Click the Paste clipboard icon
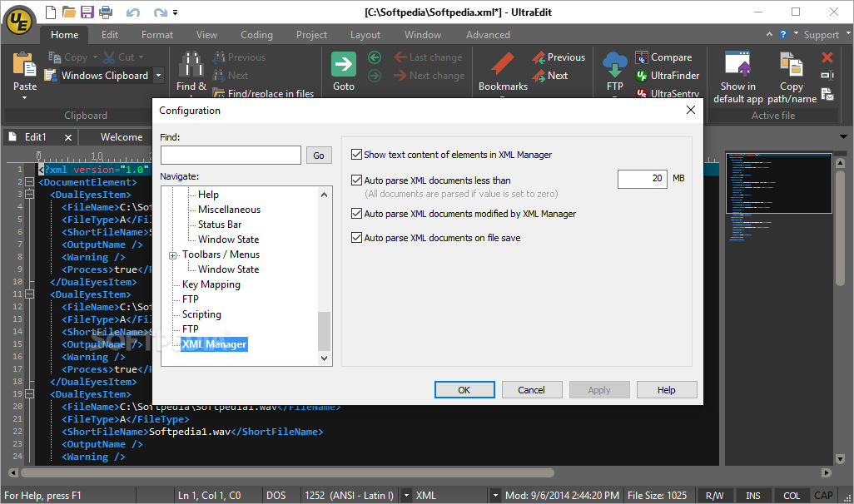This screenshot has width=854, height=504. point(24,64)
